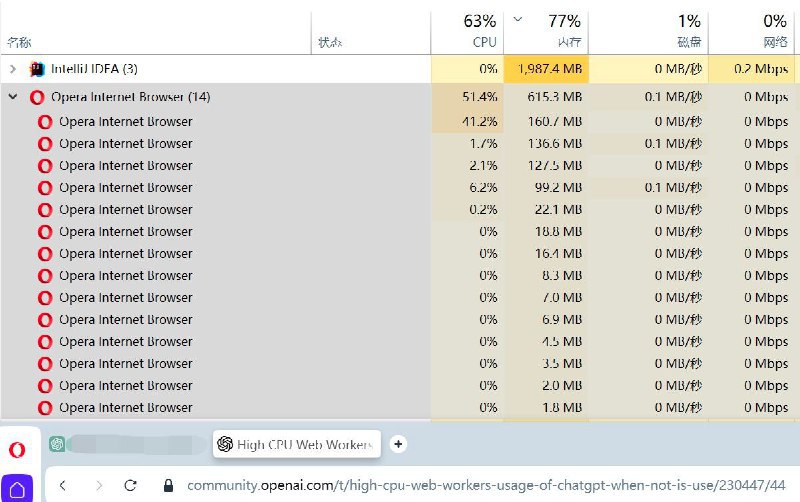Expand the IntelliJ IDEA process group
The height and width of the screenshot is (502, 800).
12,69
